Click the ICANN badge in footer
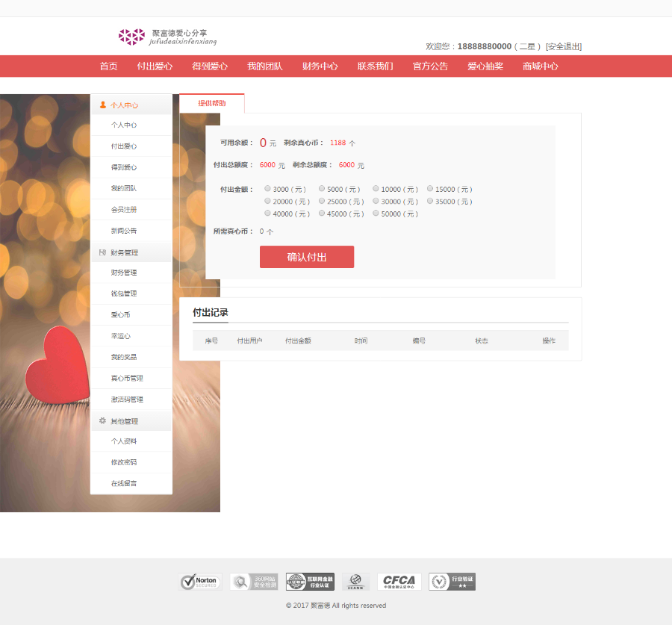672x625 pixels. pos(355,582)
